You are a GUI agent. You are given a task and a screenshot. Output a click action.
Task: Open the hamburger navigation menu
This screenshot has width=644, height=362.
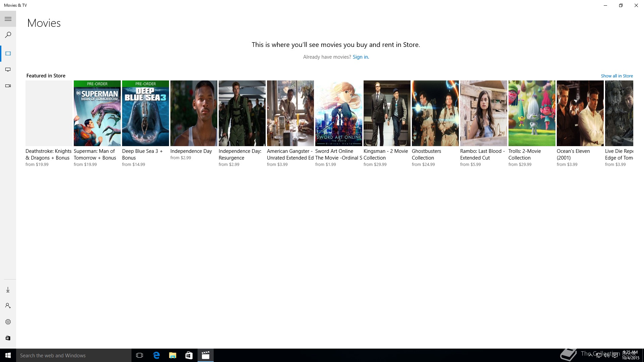click(x=8, y=19)
